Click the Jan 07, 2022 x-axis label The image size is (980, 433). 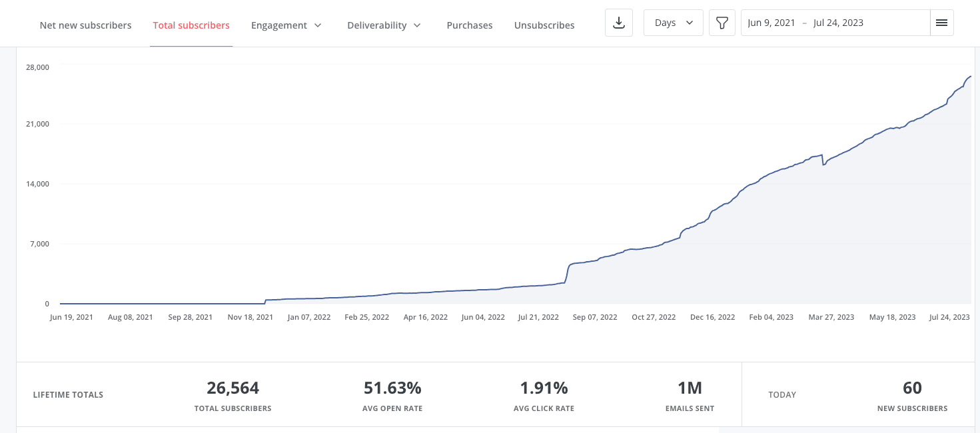coord(309,317)
